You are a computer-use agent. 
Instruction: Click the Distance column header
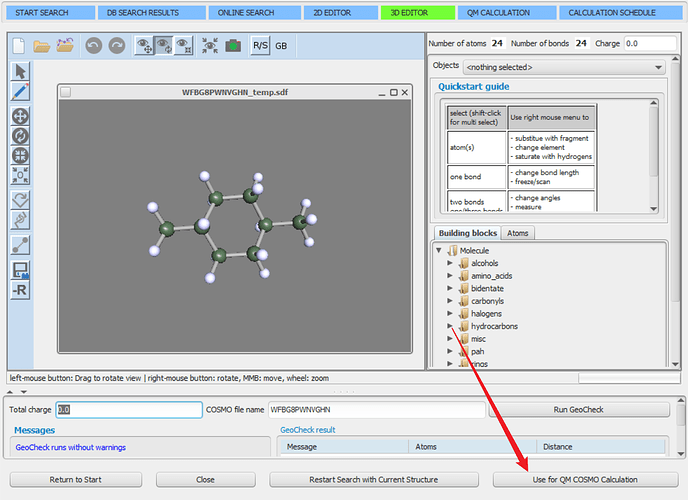point(601,446)
